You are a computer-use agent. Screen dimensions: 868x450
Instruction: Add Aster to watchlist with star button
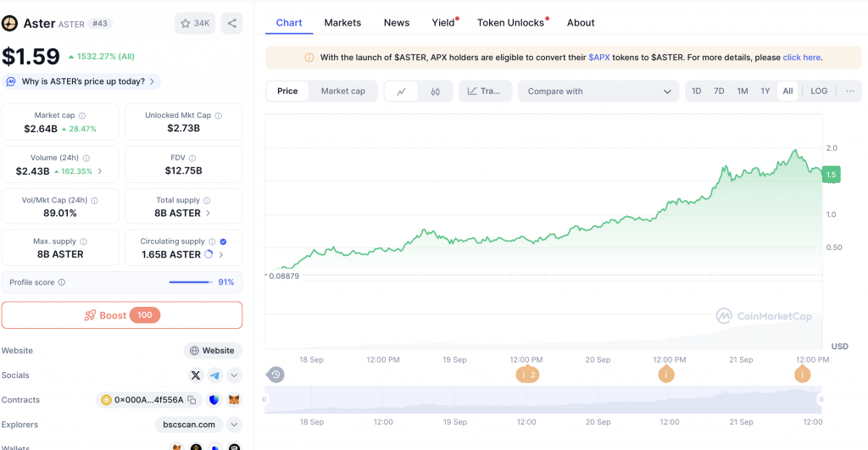(x=195, y=23)
